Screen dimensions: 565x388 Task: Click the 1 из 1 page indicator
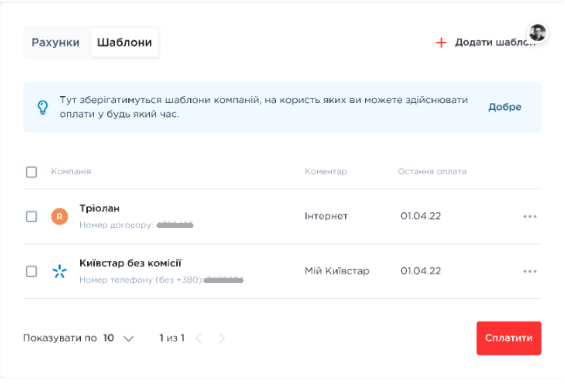(172, 338)
